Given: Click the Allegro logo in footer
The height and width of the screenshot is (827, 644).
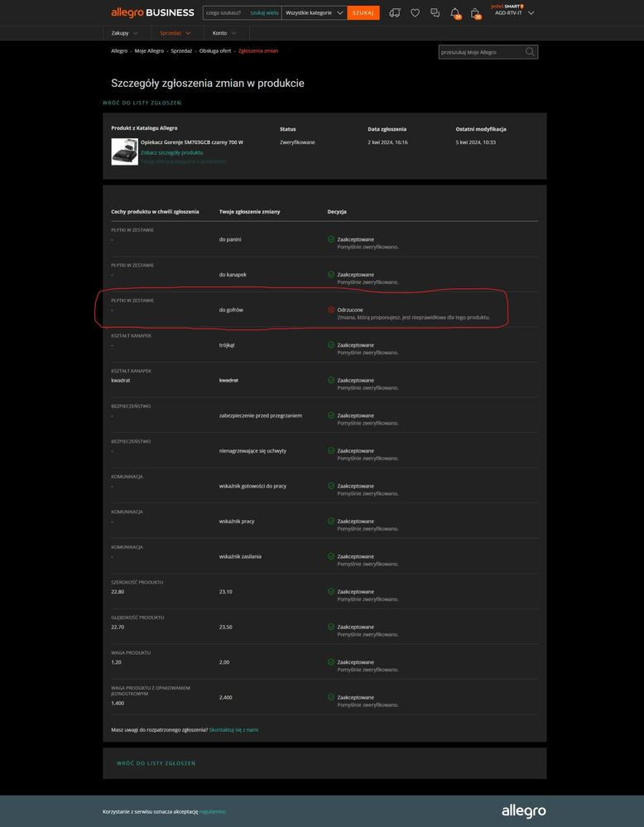Looking at the screenshot, I should pos(523,811).
